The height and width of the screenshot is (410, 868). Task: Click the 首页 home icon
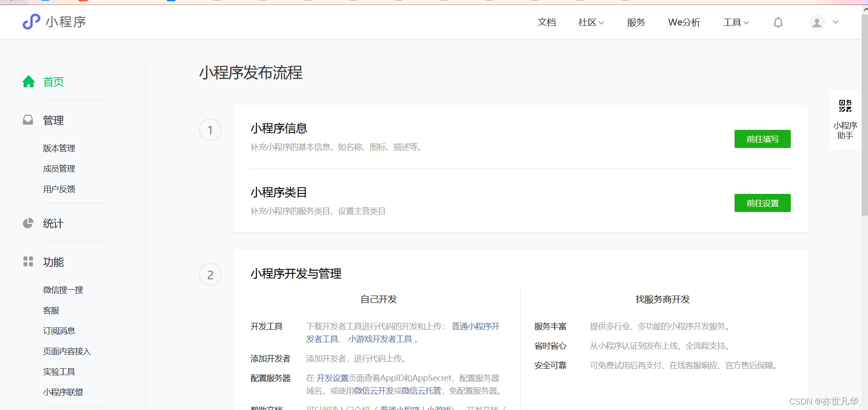pos(29,81)
